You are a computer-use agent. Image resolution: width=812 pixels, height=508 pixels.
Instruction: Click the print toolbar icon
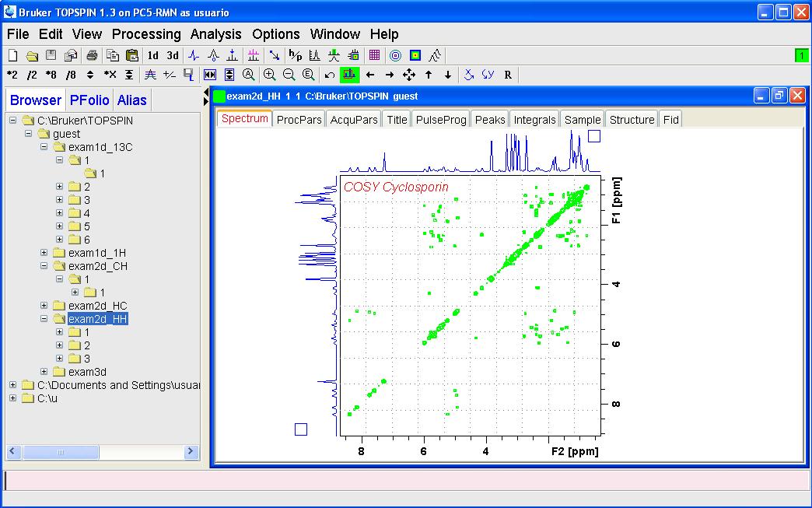(92, 55)
